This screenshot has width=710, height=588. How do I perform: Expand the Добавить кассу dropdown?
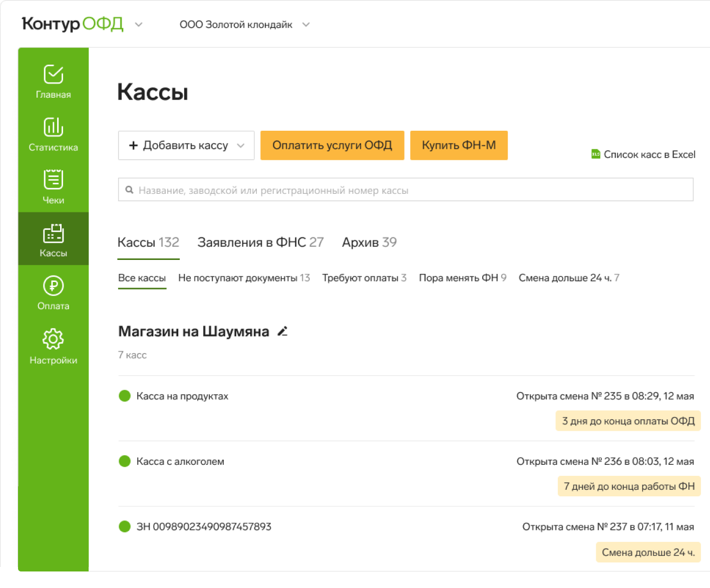(241, 146)
